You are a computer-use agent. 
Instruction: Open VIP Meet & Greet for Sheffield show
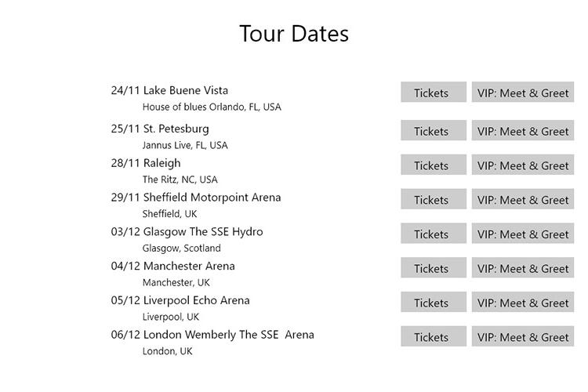click(x=523, y=199)
